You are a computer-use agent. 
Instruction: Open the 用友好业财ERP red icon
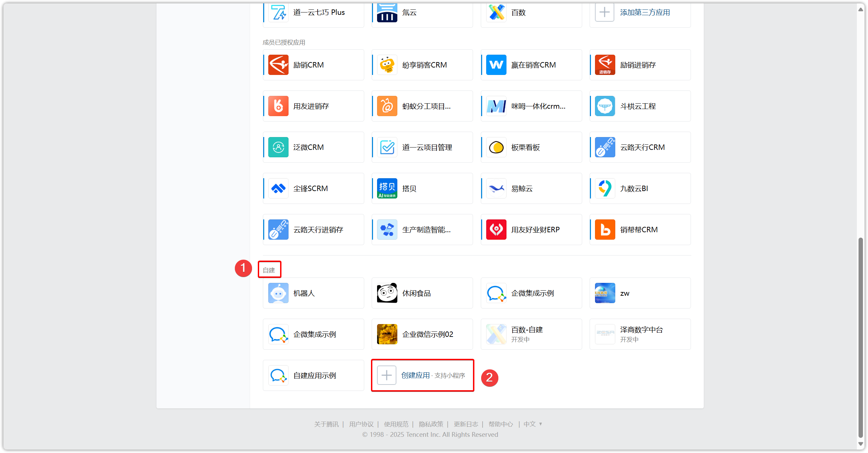pyautogui.click(x=496, y=230)
